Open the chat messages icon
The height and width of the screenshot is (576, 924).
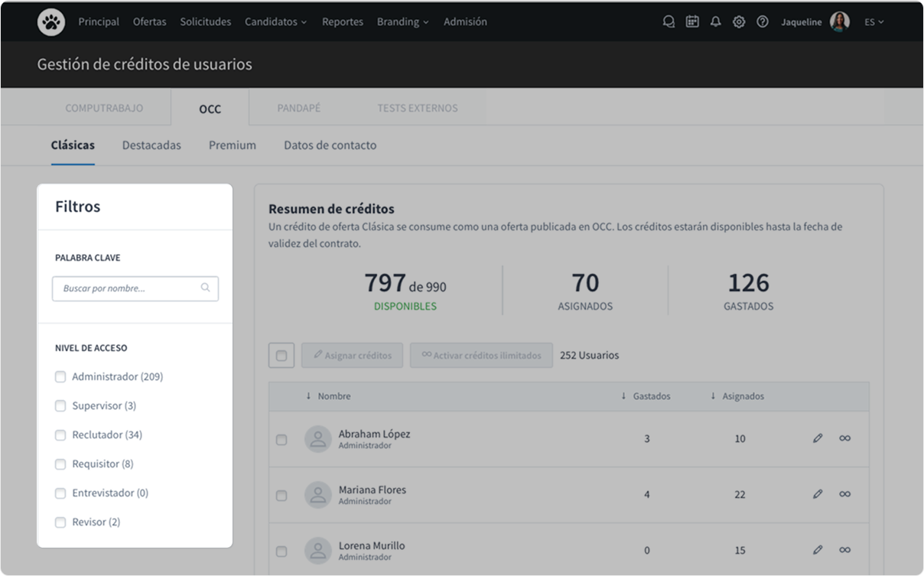669,22
